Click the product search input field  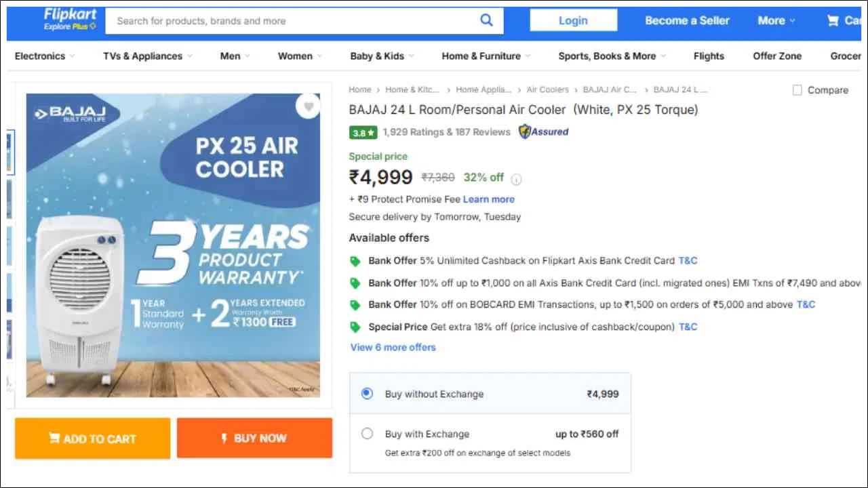click(x=292, y=21)
